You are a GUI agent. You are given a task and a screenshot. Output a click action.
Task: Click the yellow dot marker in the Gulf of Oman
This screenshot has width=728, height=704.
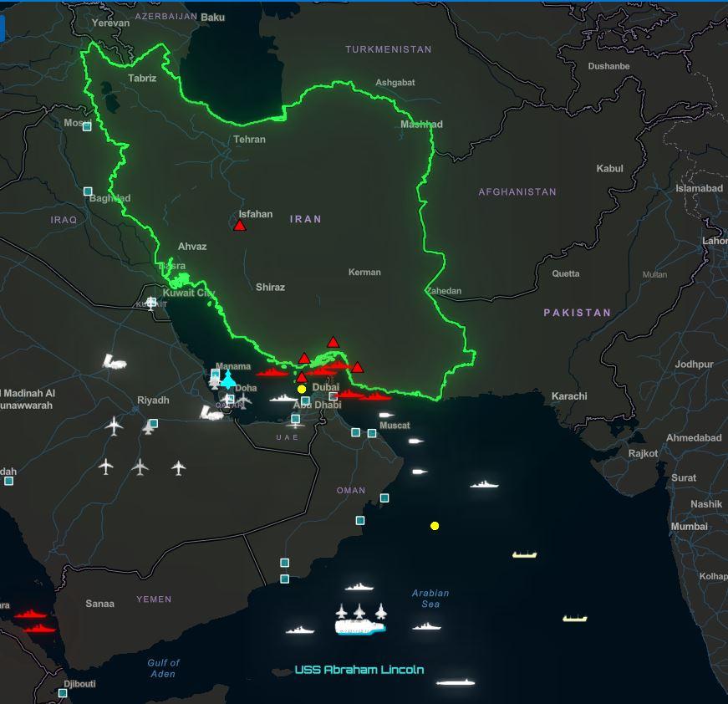[x=435, y=525]
